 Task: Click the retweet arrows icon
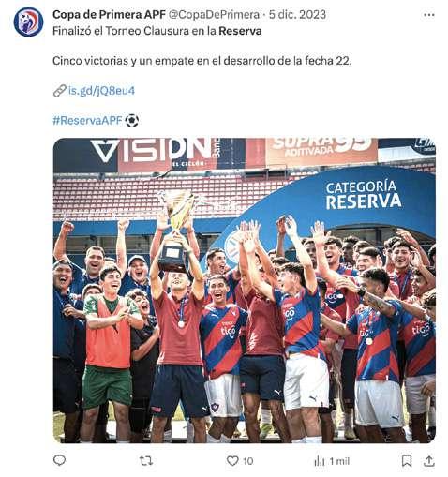click(x=145, y=460)
